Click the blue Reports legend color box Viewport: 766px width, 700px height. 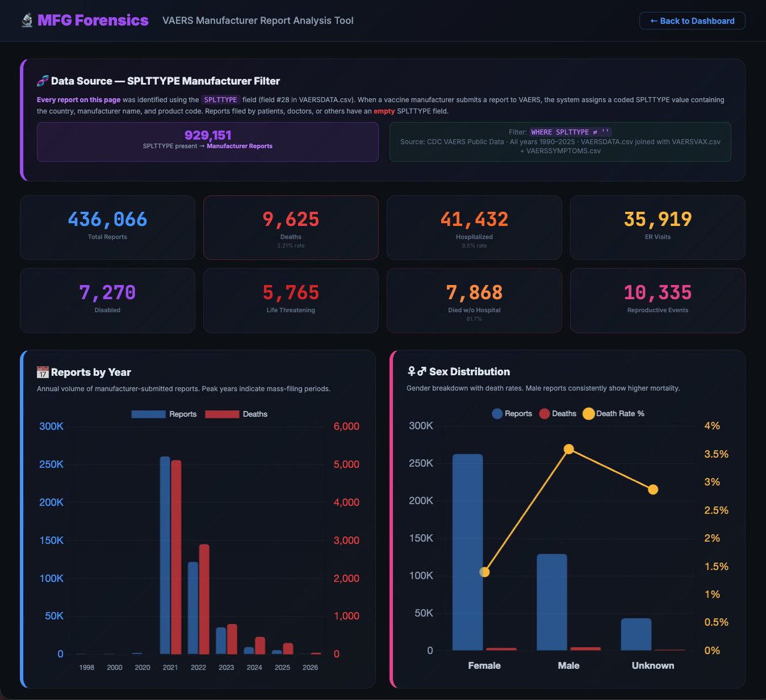click(149, 414)
